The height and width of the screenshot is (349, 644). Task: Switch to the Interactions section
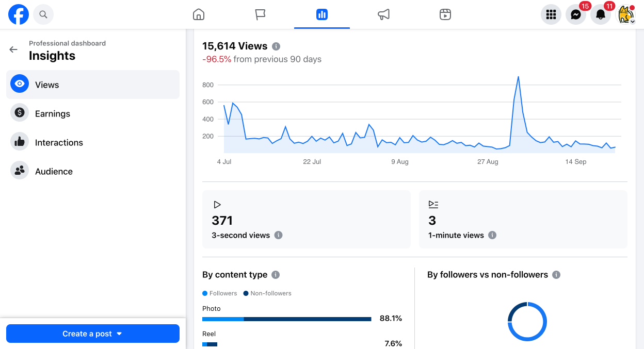(93, 142)
